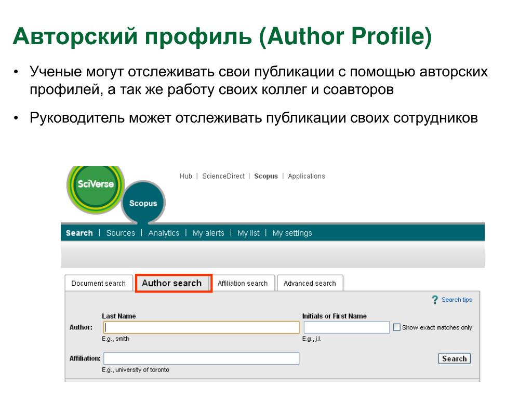Open My alerts menu item

tap(208, 233)
